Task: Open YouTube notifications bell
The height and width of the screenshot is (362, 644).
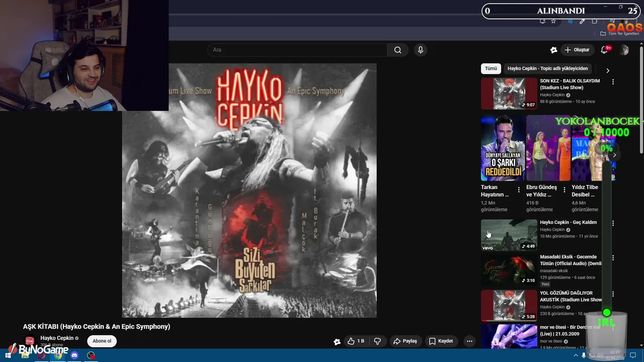Action: 605,50
